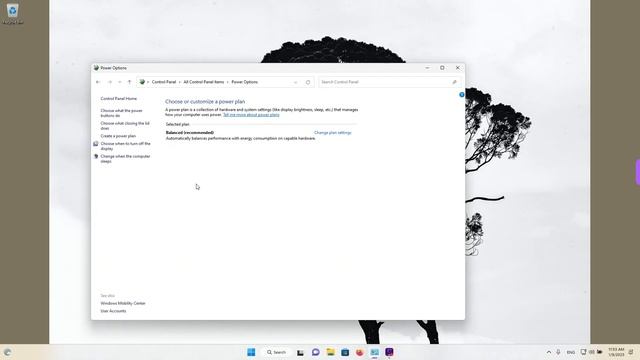Click Control Panel taskbar icon
The image size is (640, 360).
click(374, 352)
